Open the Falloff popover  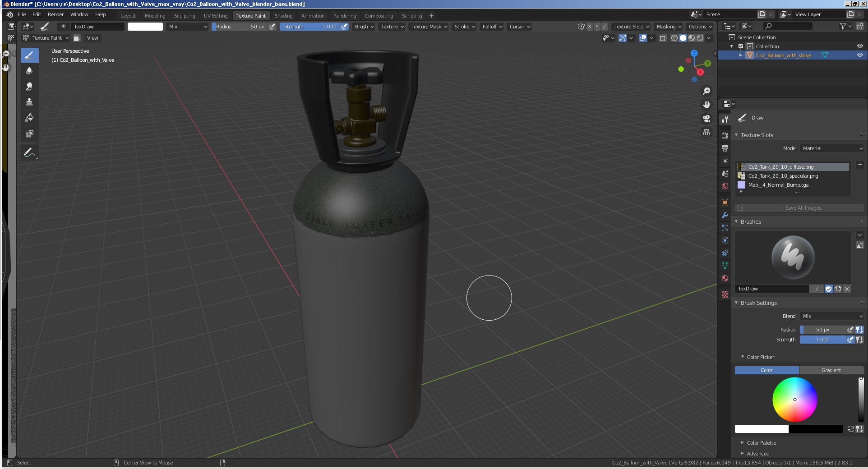point(492,27)
